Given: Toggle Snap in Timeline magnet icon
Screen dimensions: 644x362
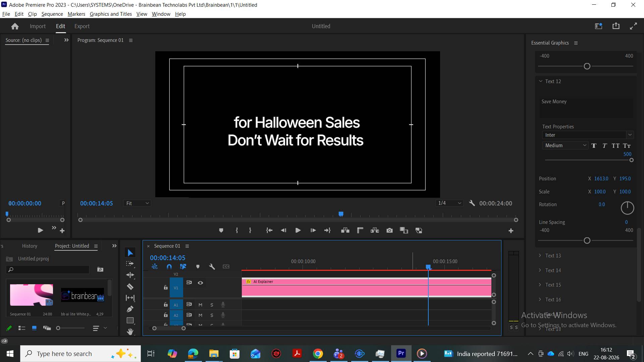Looking at the screenshot, I should coord(169,267).
